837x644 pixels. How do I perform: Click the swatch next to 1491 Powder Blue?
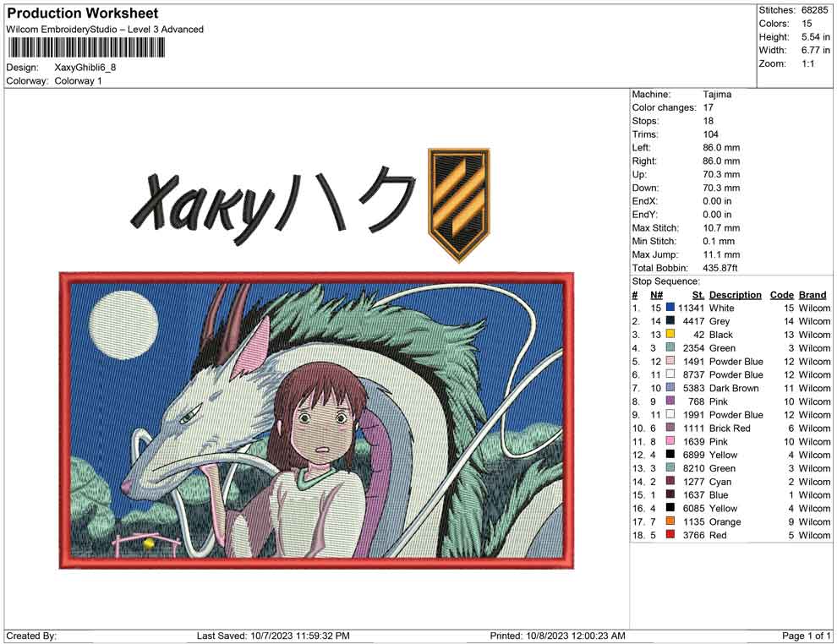tap(670, 361)
